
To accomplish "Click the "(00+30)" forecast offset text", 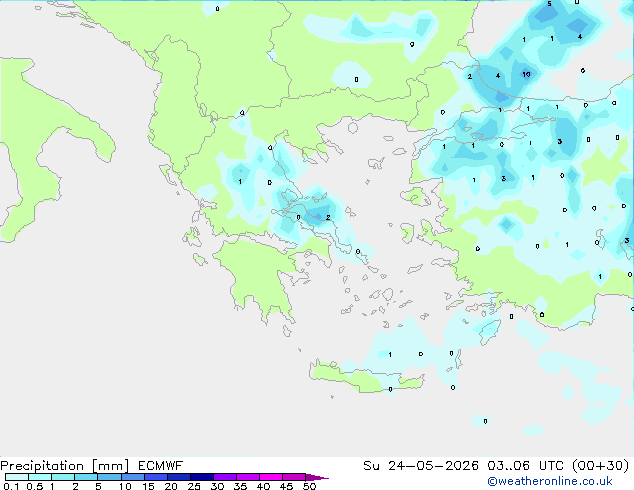I will [x=601, y=466].
